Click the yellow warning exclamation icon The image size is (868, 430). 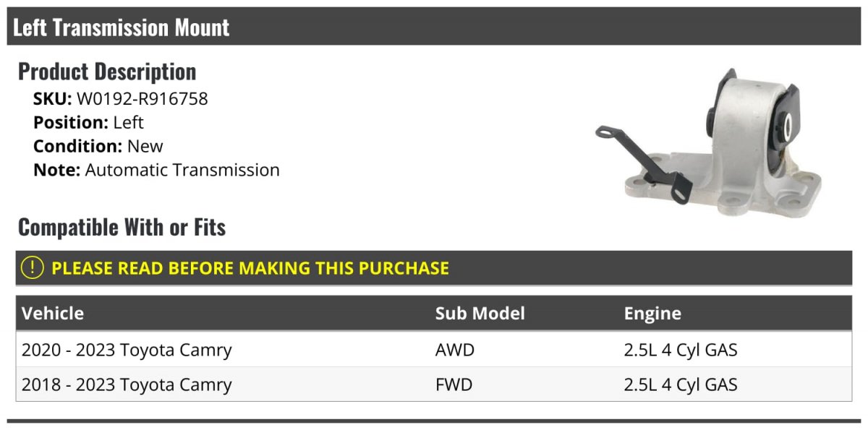[33, 268]
